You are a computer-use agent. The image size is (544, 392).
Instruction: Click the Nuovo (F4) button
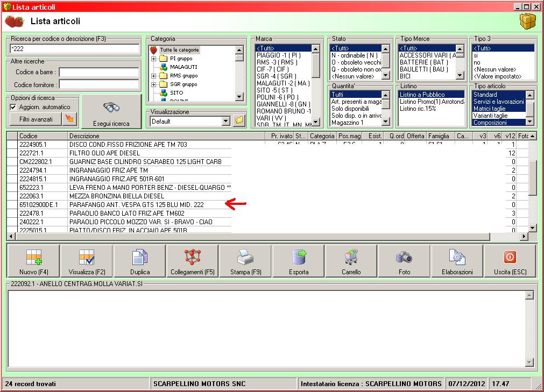(x=34, y=261)
